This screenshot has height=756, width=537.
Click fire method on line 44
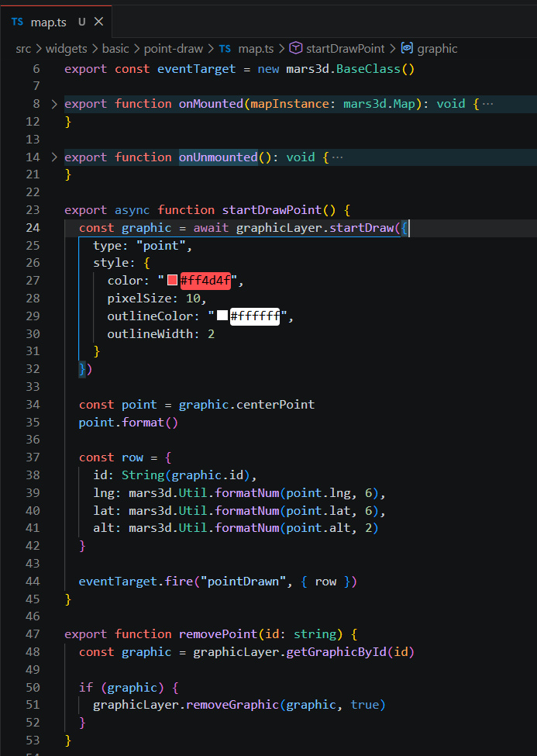coord(179,582)
